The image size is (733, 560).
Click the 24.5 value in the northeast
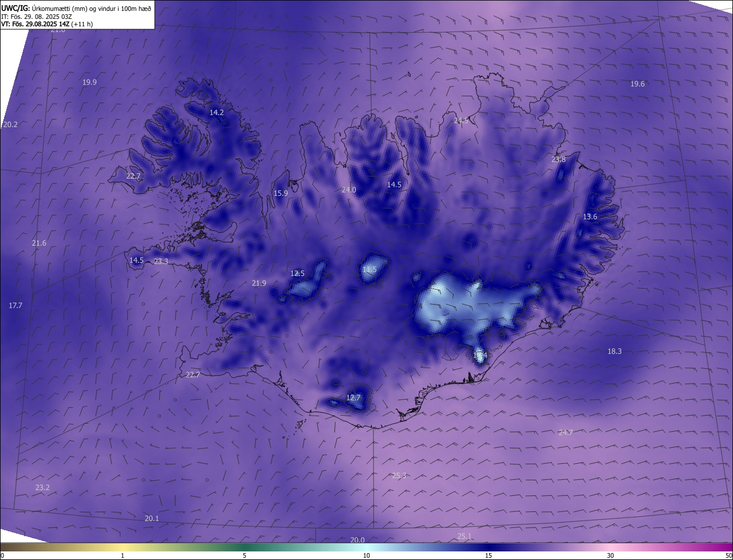pyautogui.click(x=461, y=121)
